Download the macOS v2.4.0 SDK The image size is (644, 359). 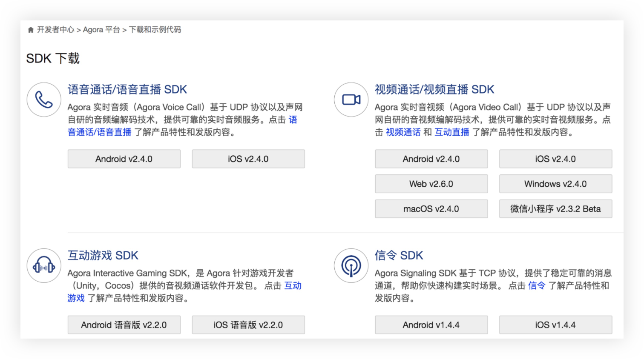431,209
